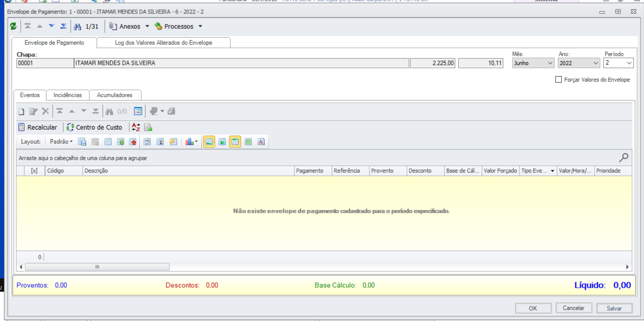Sort by Código column header
This screenshot has width=644, height=321.
64,170
